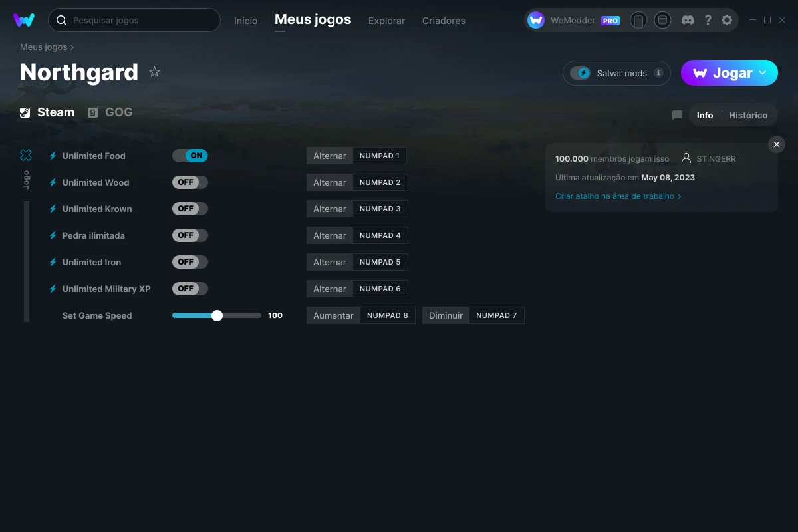Click Criar atalho na área de trabalho
798x532 pixels.
[x=618, y=196]
